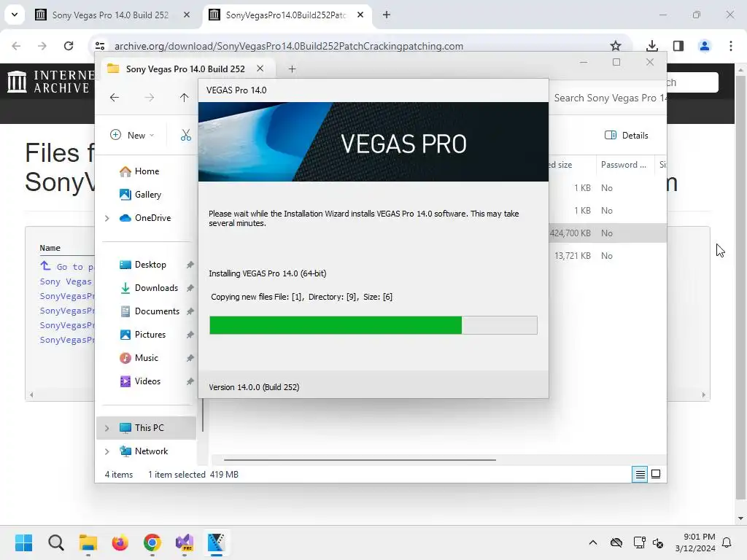Unpin Documents using its pin icon

190,311
